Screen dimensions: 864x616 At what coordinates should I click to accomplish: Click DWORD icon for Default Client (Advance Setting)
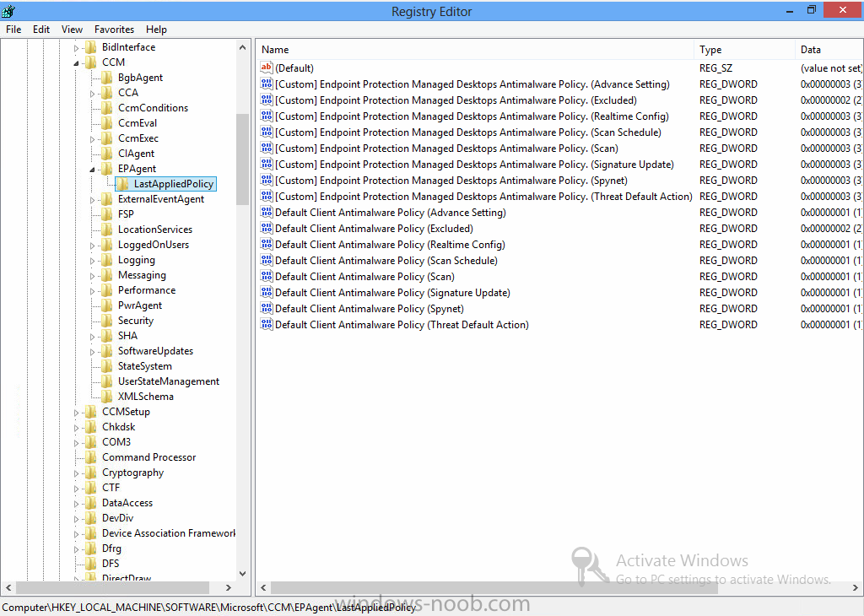click(x=267, y=212)
